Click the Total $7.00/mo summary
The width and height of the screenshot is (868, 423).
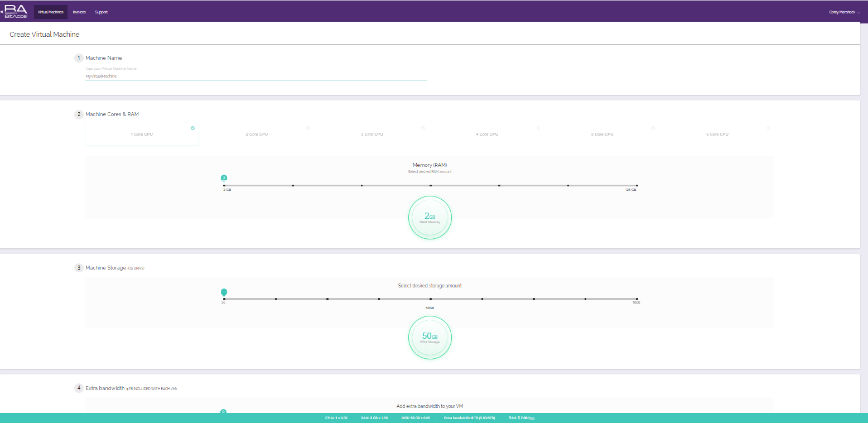[522, 417]
